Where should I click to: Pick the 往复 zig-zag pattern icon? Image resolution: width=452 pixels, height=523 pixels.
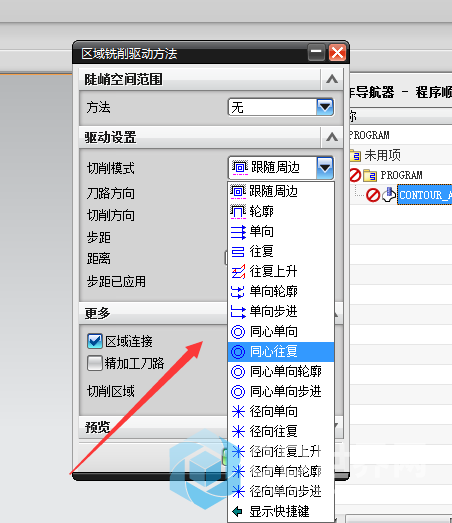point(238,251)
